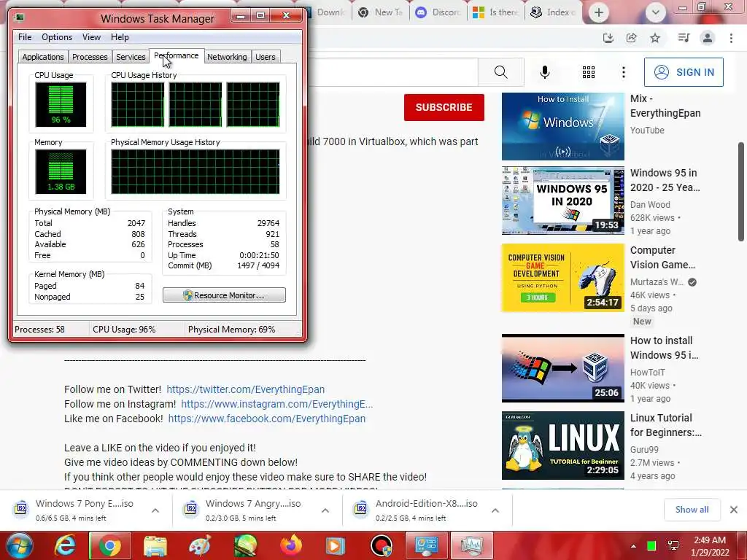This screenshot has height=560, width=747.
Task: Open the Computer Vision Game Development thumbnail
Action: 562,278
